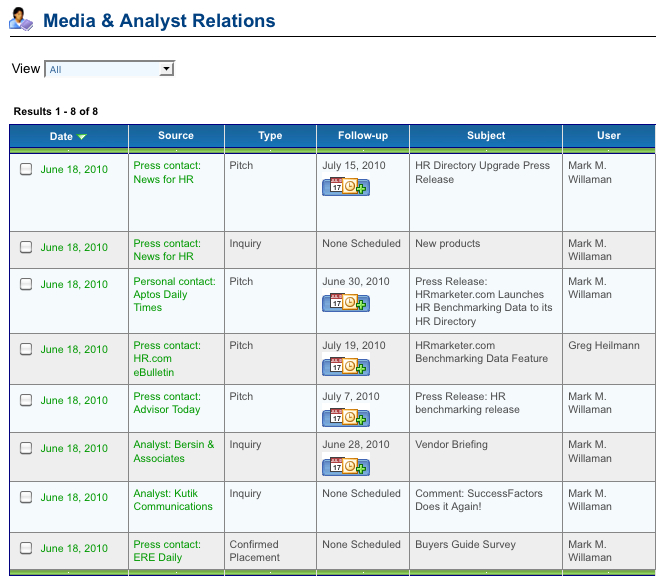Viewport: 656px width, 584px height.
Task: Sort by the Source column header
Action: [x=176, y=136]
